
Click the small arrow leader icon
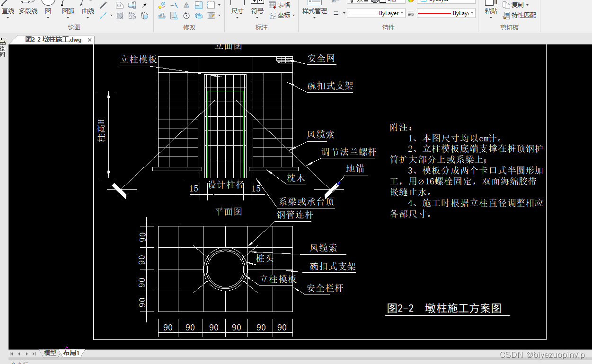click(x=144, y=5)
